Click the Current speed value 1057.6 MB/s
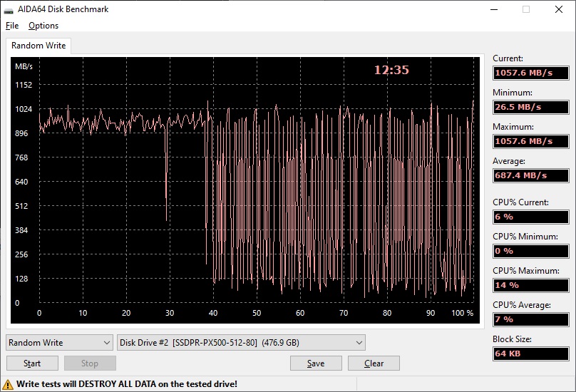Screen dimensions: 576x392 tap(531, 73)
